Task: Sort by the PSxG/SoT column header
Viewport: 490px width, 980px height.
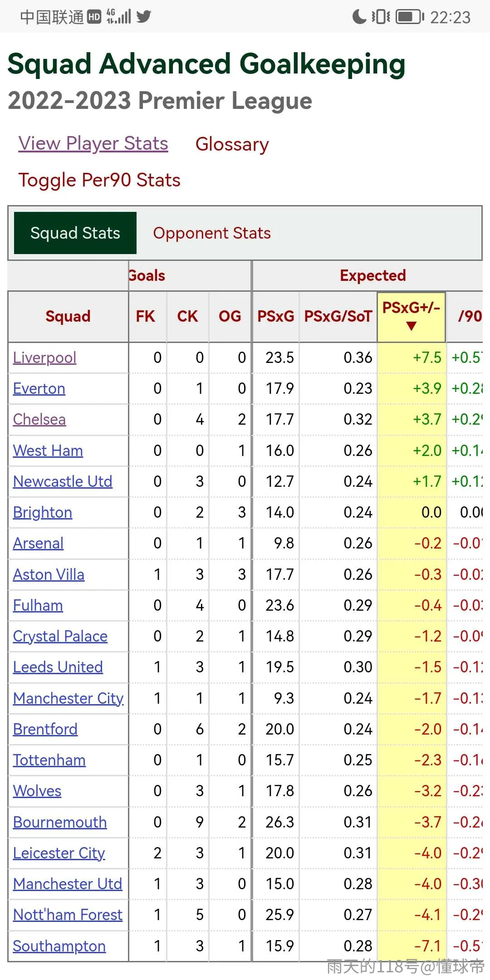Action: coord(338,316)
